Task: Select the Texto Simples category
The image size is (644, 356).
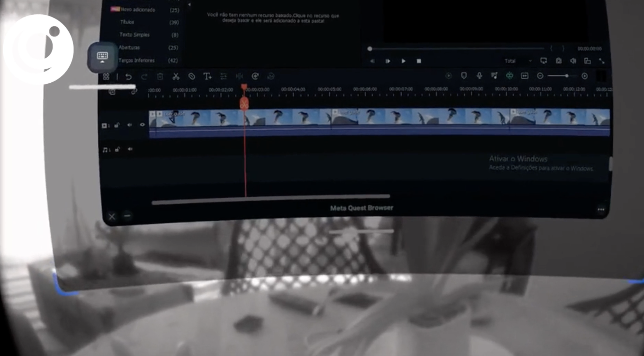Action: 135,35
